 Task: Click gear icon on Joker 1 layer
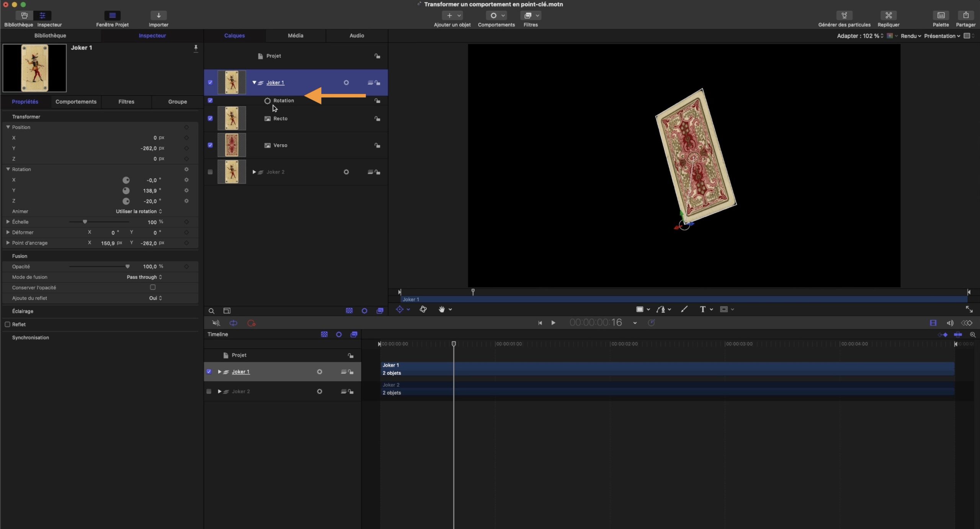tap(346, 83)
